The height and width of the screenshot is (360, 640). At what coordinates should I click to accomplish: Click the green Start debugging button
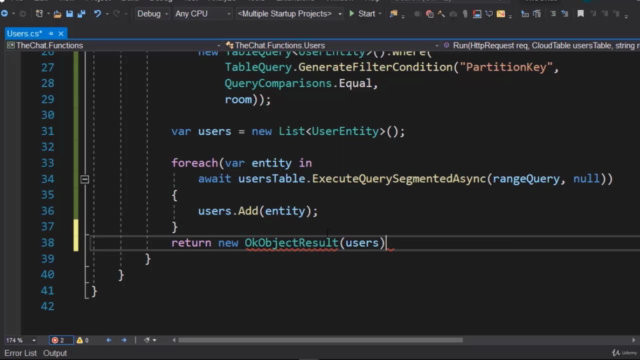coord(362,14)
